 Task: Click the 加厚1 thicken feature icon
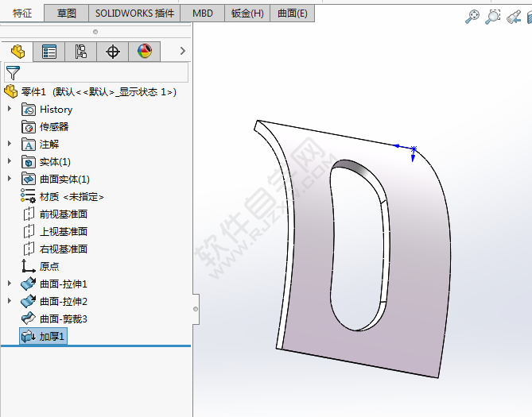click(x=28, y=336)
